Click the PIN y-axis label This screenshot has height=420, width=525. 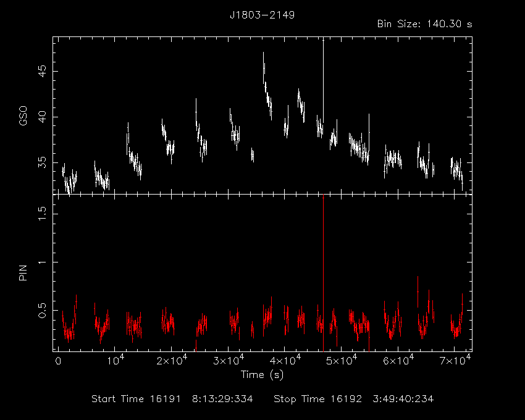tap(23, 272)
